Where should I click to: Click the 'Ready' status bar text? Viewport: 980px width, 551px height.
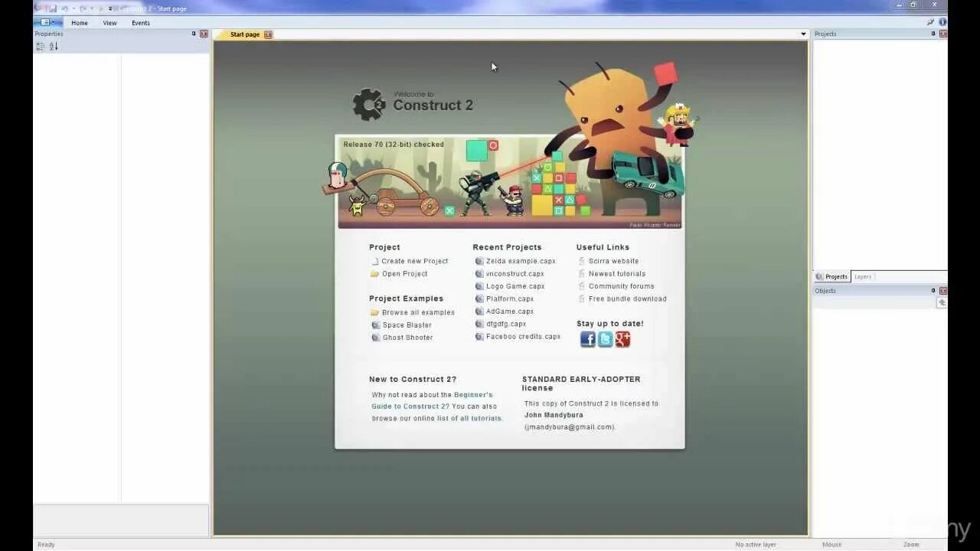(46, 545)
